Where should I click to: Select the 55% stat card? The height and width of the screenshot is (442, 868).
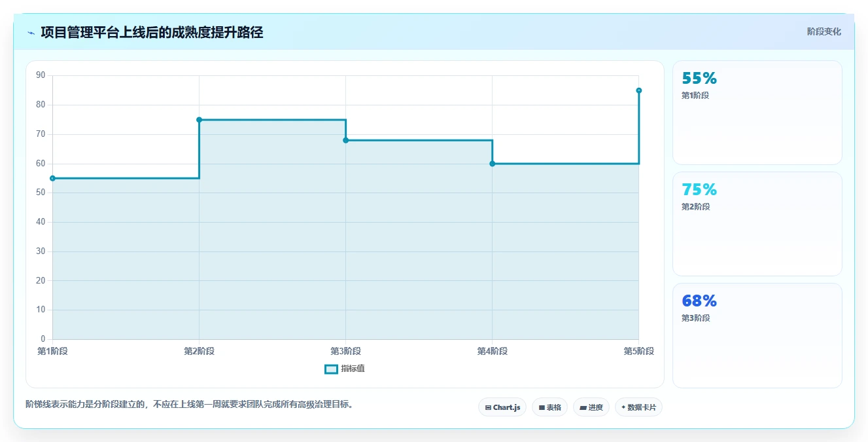(757, 113)
